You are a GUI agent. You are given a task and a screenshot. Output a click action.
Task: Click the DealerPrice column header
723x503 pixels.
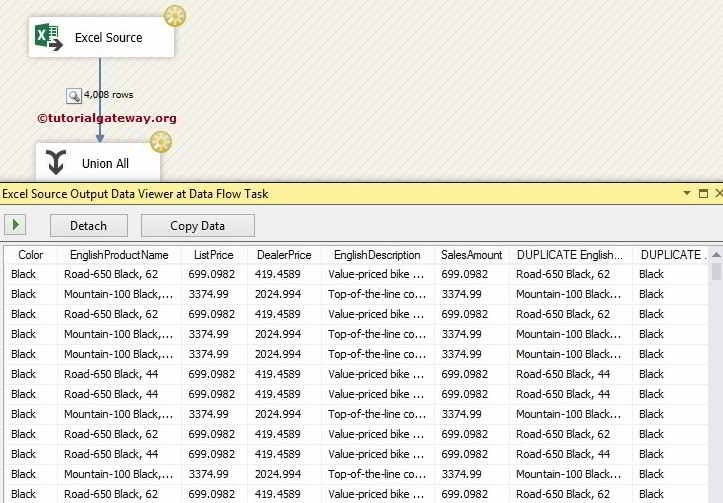pos(284,255)
